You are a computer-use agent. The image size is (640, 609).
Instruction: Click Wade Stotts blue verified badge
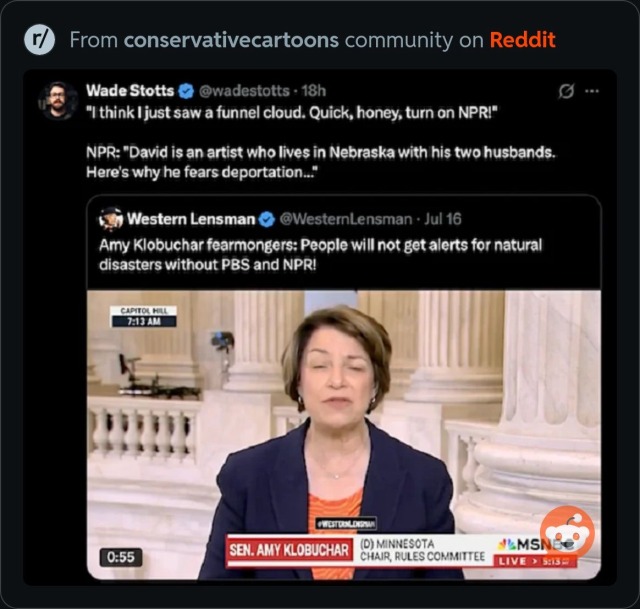(187, 91)
